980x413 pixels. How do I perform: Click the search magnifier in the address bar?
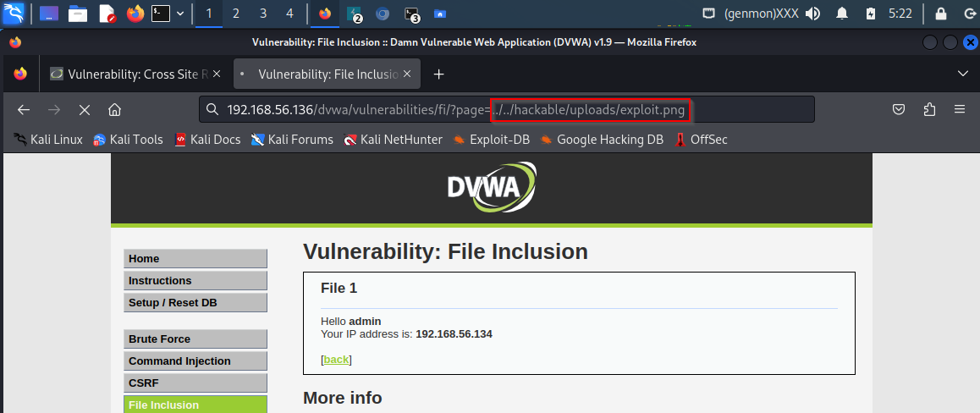click(x=212, y=110)
